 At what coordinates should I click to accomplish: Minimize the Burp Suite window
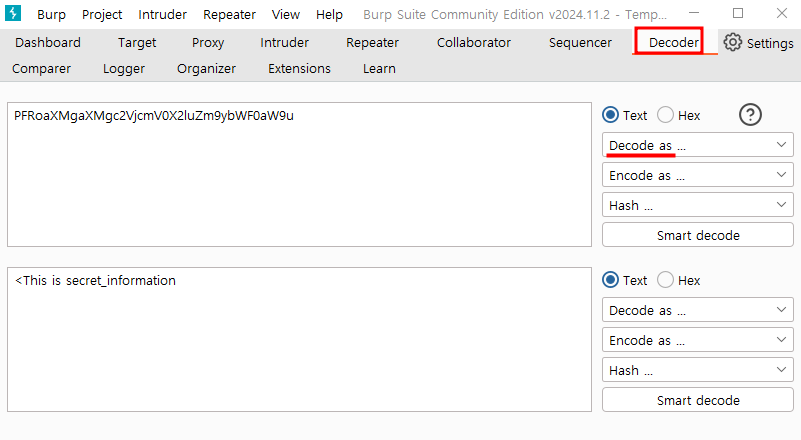click(694, 13)
